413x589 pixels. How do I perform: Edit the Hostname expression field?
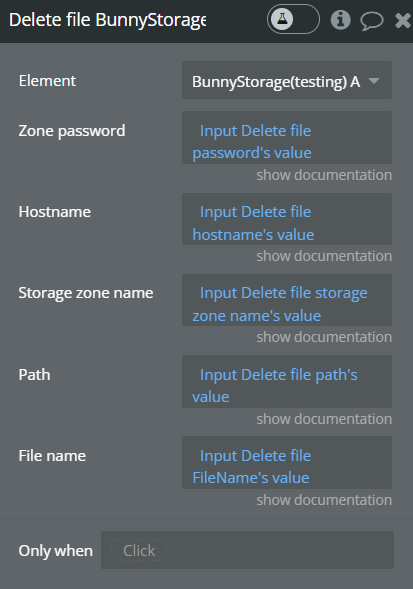tap(287, 219)
